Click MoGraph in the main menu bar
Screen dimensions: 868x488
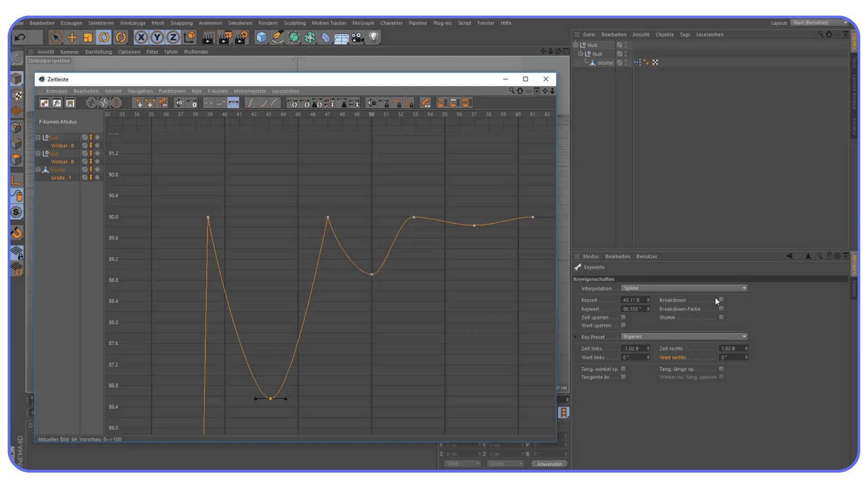363,23
